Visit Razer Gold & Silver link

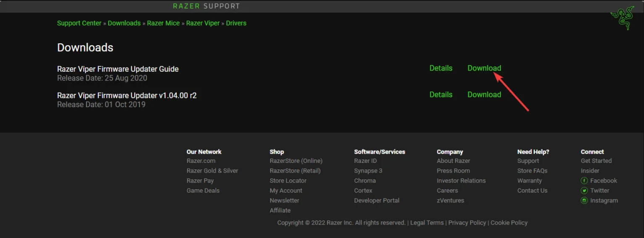point(212,171)
